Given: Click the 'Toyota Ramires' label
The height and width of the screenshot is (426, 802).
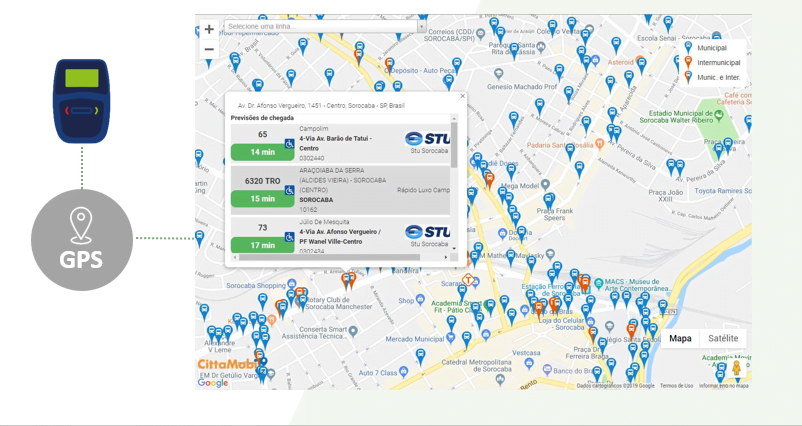Looking at the screenshot, I should pyautogui.click(x=722, y=191).
